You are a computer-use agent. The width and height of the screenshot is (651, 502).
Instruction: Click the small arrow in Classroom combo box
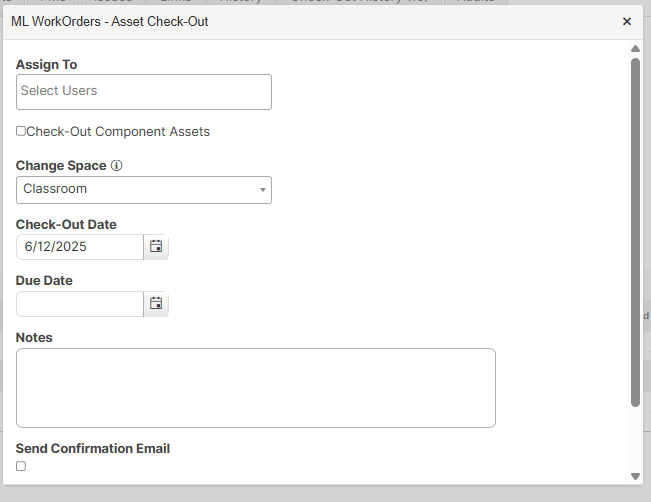262,190
